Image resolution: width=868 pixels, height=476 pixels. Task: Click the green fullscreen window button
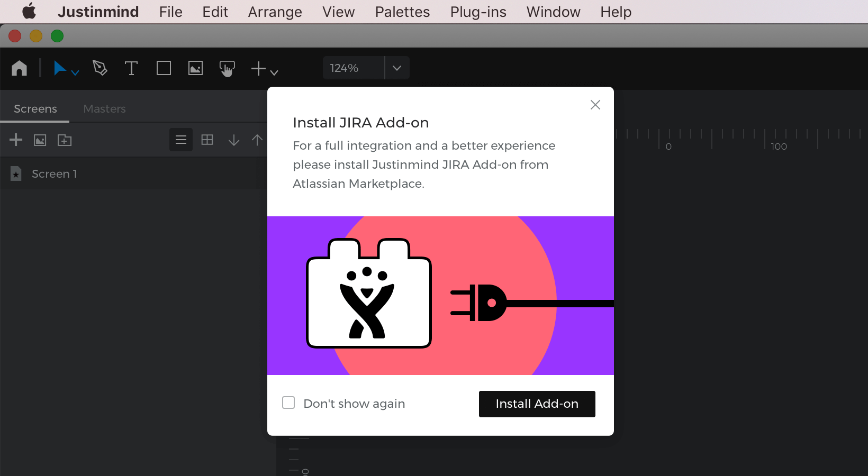tap(57, 36)
